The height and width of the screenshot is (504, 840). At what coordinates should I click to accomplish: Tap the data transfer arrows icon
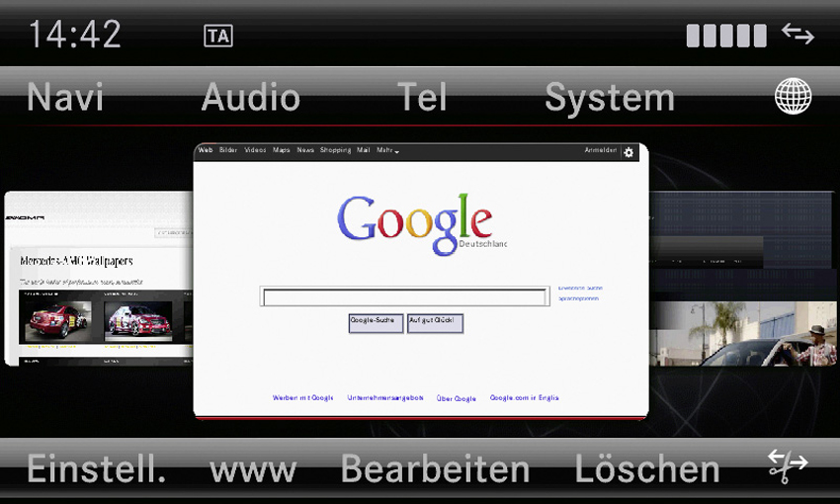click(x=798, y=34)
